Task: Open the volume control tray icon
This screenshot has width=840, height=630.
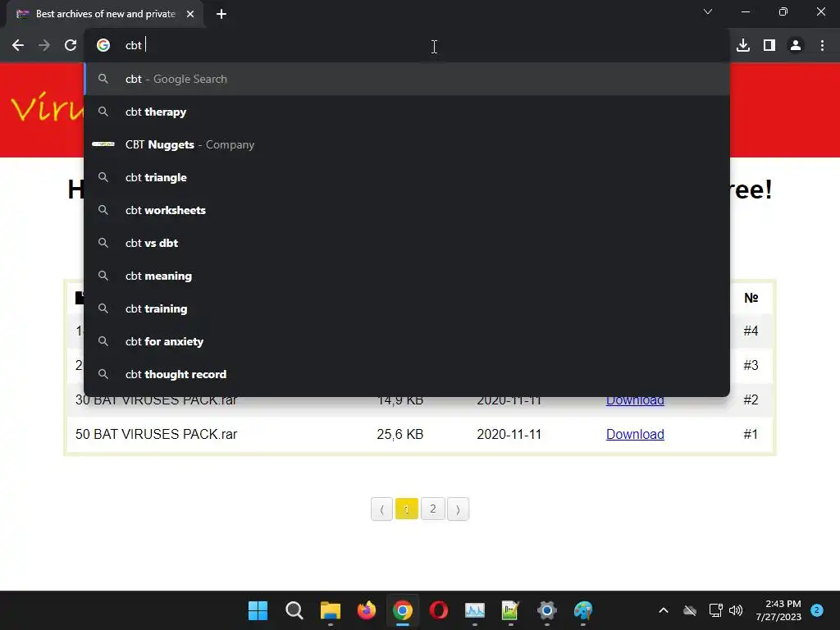Action: pos(736,610)
